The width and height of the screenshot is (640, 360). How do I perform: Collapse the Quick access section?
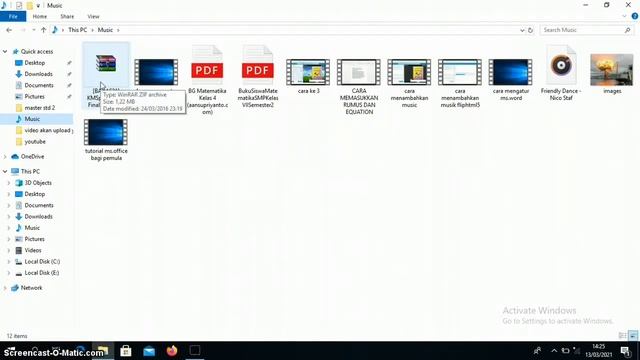tap(5, 51)
